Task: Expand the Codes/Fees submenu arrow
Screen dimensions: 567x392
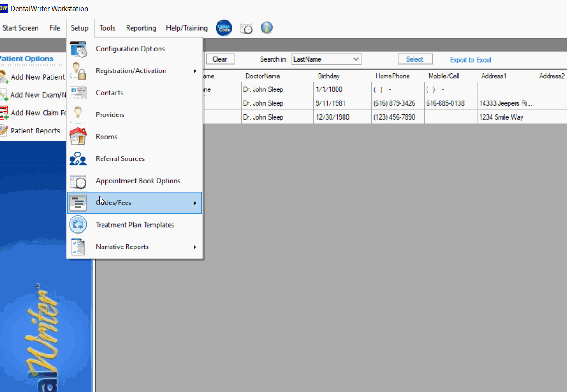Action: click(x=195, y=203)
